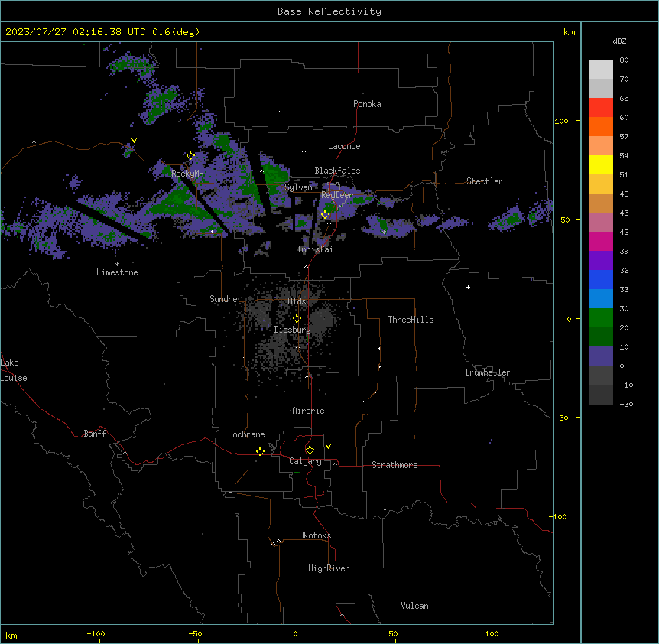The width and height of the screenshot is (659, 644).
Task: Click the Stettler town label
Action: coord(485,181)
